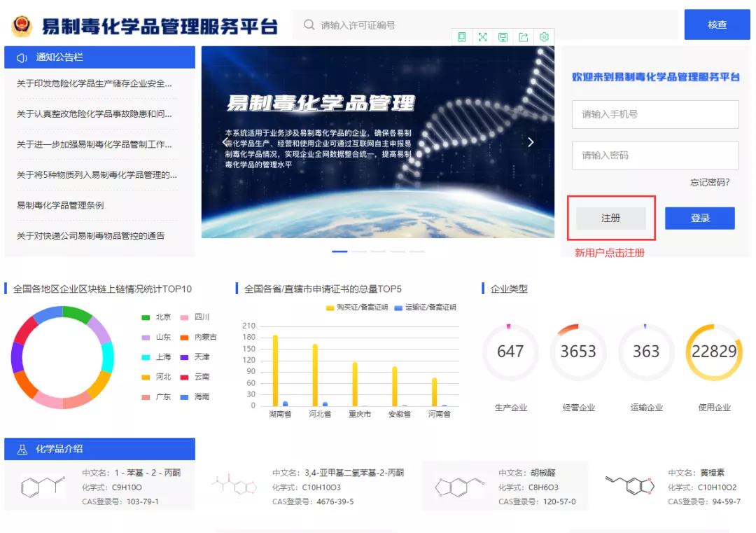Open notice 易制毒化学品管理条例
Viewport: 756px width, 533px height.
60,205
